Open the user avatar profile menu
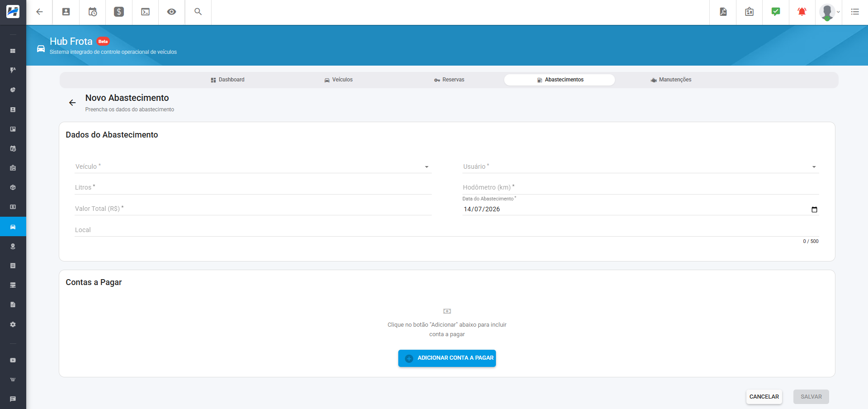Viewport: 868px width, 409px height. click(830, 12)
